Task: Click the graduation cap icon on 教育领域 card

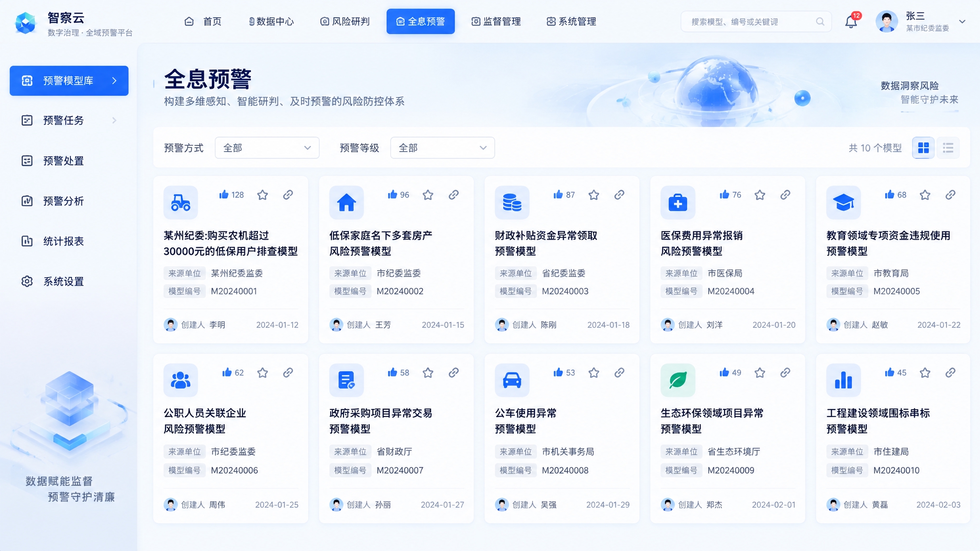Action: coord(843,203)
